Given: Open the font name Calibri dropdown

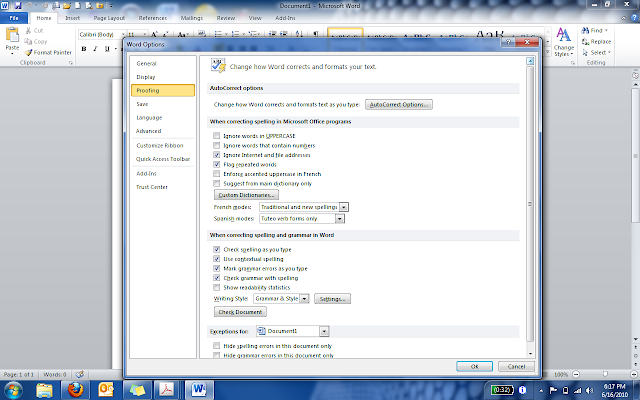Looking at the screenshot, I should (x=123, y=34).
